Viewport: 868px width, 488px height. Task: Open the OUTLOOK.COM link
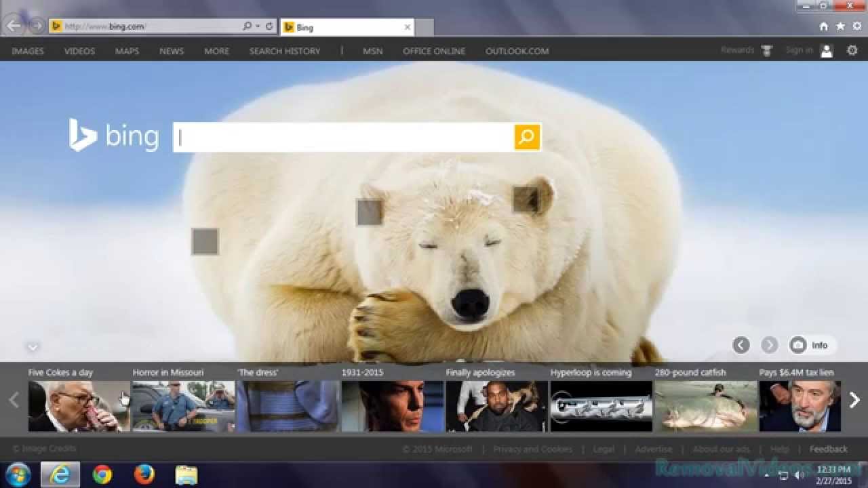click(517, 51)
